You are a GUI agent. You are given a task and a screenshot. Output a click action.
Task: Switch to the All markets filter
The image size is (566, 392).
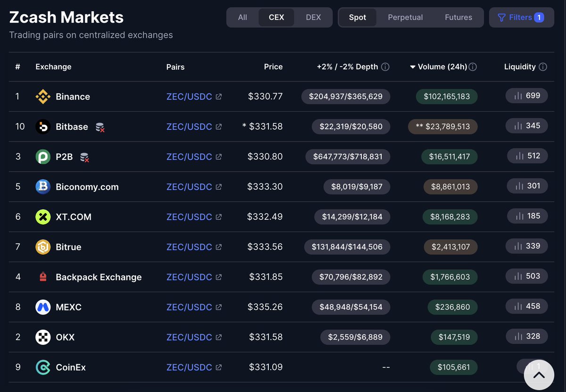tap(242, 17)
